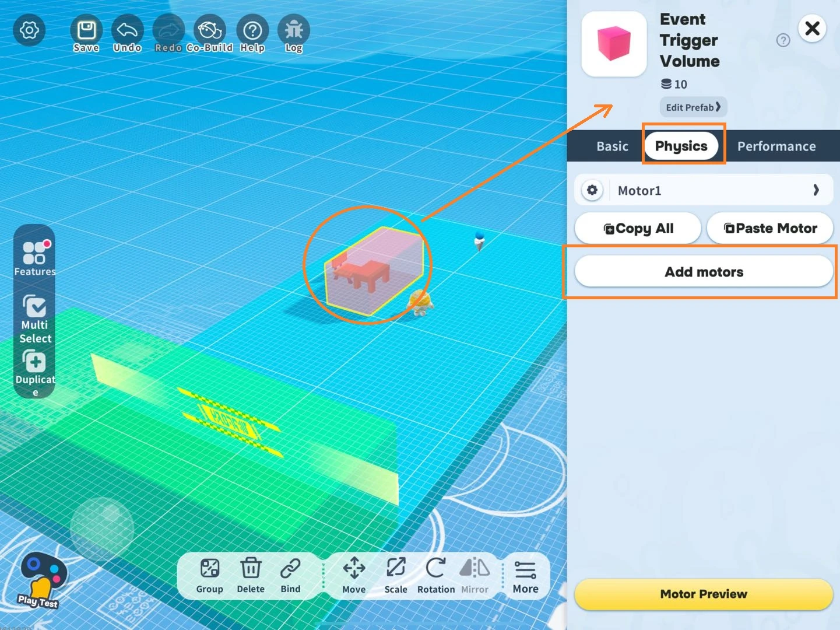Undo the last action
The image size is (840, 630).
coord(127,34)
